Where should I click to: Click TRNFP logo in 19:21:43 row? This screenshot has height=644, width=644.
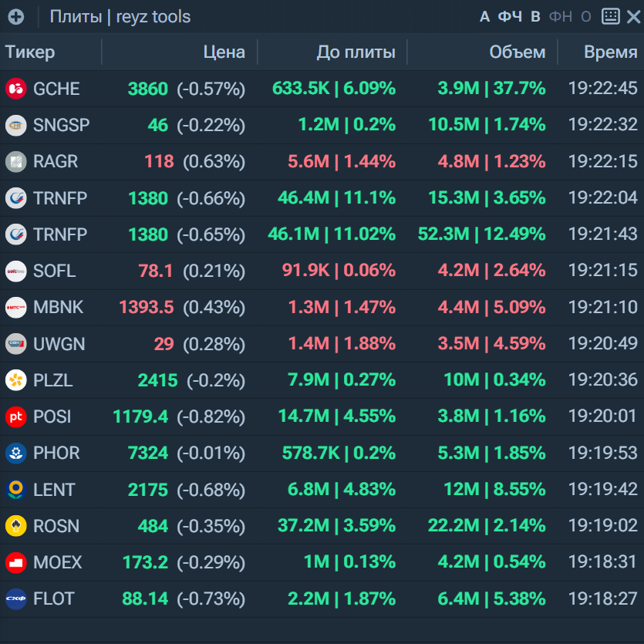16,234
